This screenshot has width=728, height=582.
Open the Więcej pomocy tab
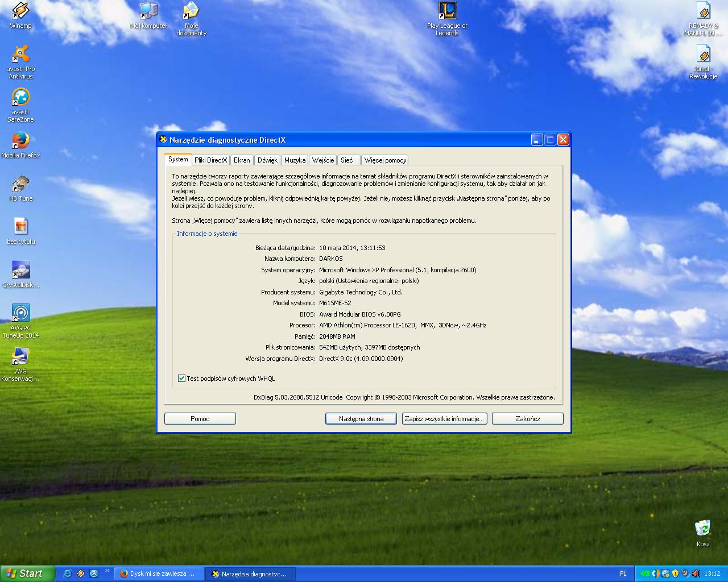click(x=385, y=160)
